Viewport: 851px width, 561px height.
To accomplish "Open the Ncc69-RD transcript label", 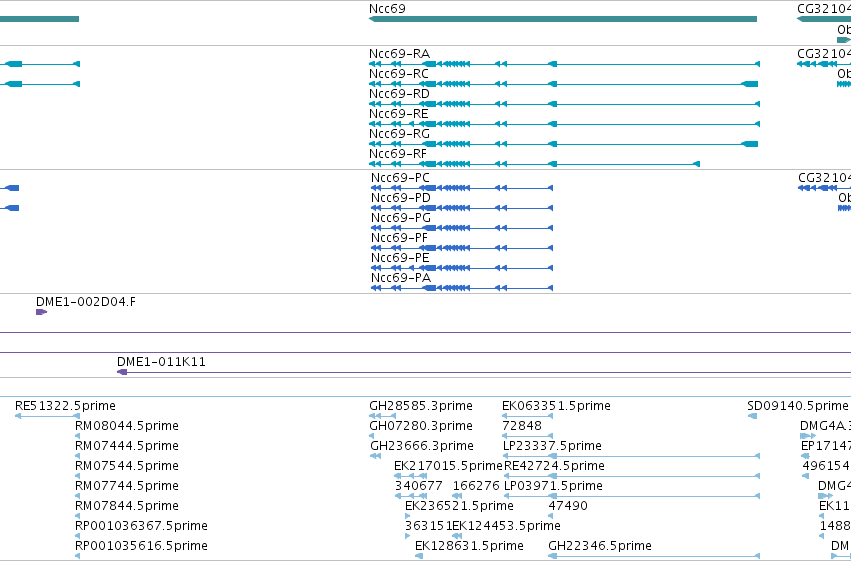I will 399,94.
